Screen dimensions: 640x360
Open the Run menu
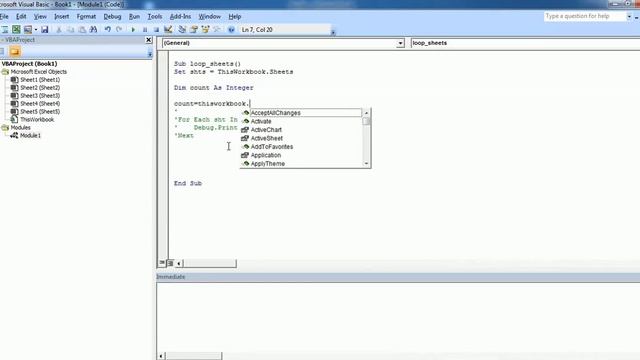[134, 16]
